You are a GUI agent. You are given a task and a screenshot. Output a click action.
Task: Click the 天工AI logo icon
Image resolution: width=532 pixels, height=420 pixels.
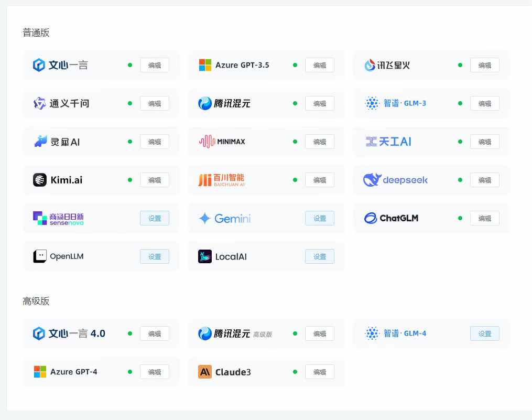pos(371,142)
